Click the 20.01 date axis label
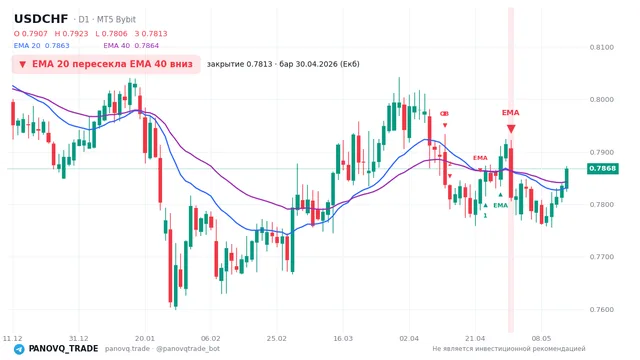640x360 pixels. point(145,338)
